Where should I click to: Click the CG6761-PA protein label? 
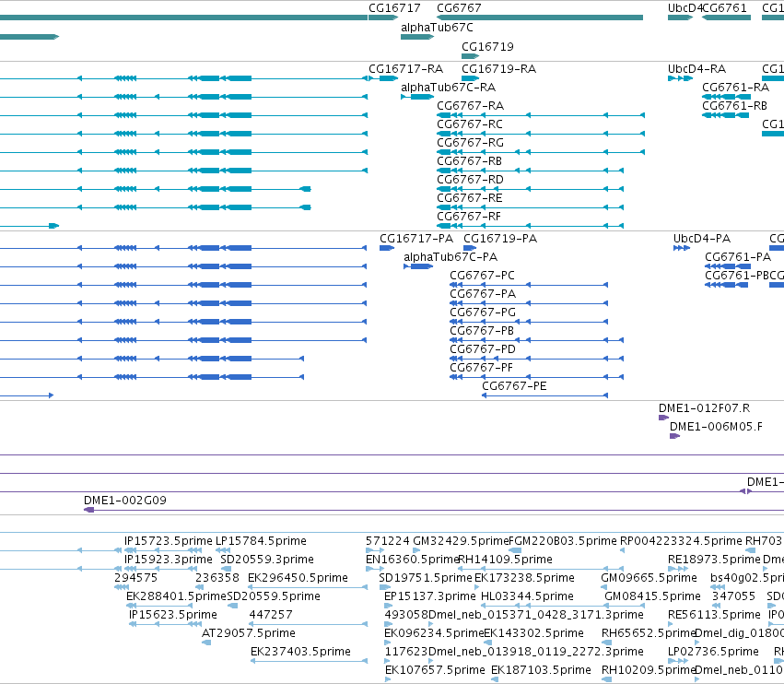click(x=738, y=256)
